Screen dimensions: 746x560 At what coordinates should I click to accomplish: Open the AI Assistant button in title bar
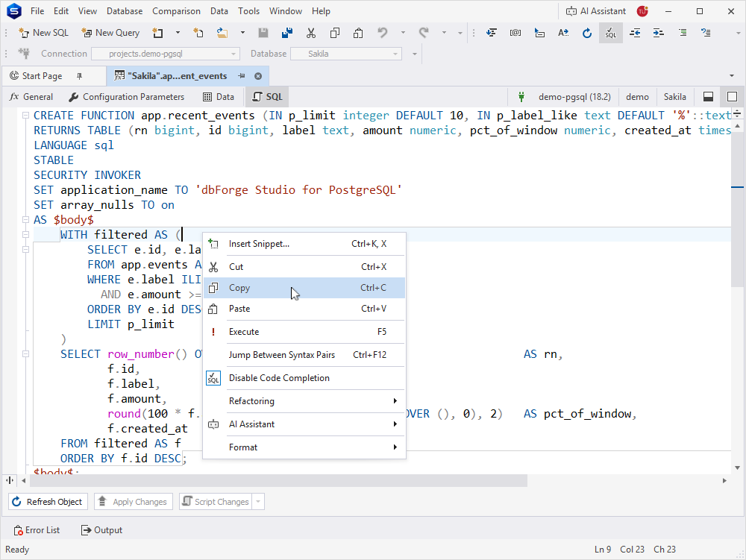(x=595, y=11)
